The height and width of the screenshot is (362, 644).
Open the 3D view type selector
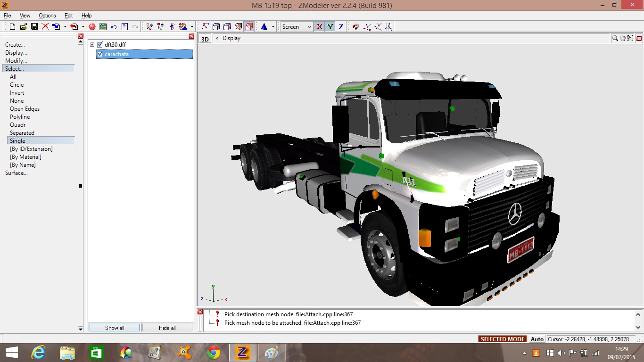[205, 39]
